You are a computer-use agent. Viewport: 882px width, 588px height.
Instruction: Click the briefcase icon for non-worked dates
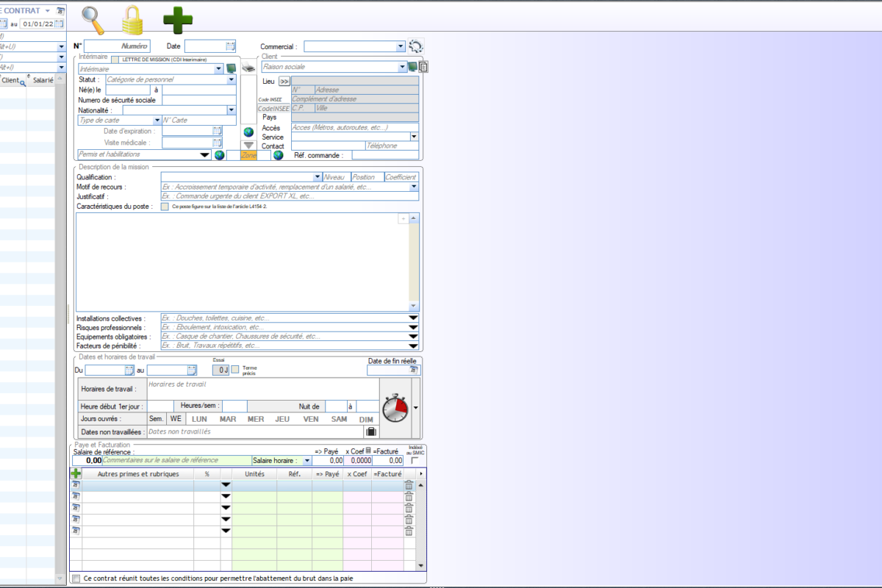tap(370, 431)
